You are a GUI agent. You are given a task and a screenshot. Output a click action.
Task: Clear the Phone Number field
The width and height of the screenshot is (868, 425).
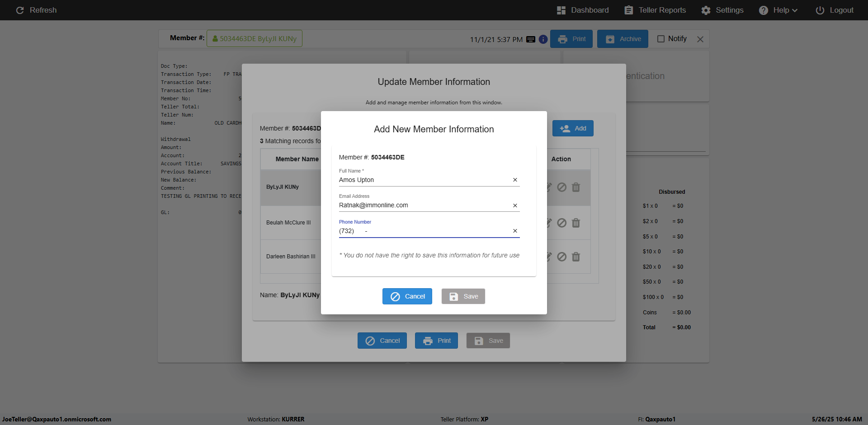(x=515, y=231)
